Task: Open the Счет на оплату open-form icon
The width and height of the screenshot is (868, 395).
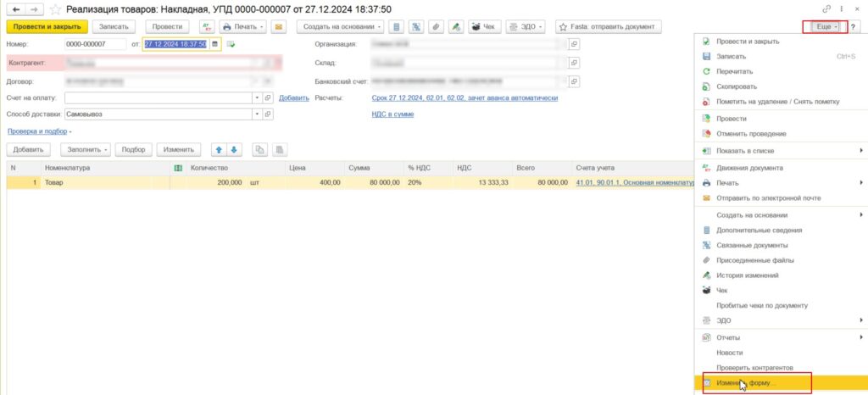Action: pos(268,98)
